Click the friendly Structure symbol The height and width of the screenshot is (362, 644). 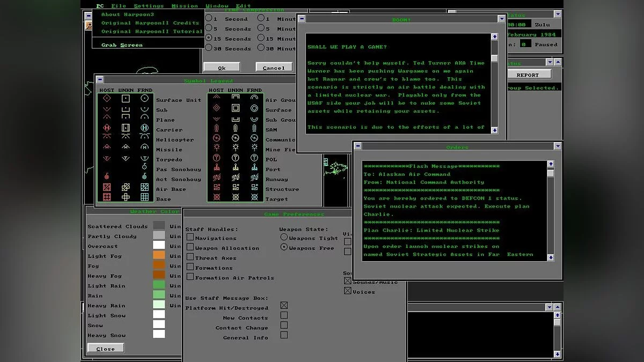click(254, 187)
